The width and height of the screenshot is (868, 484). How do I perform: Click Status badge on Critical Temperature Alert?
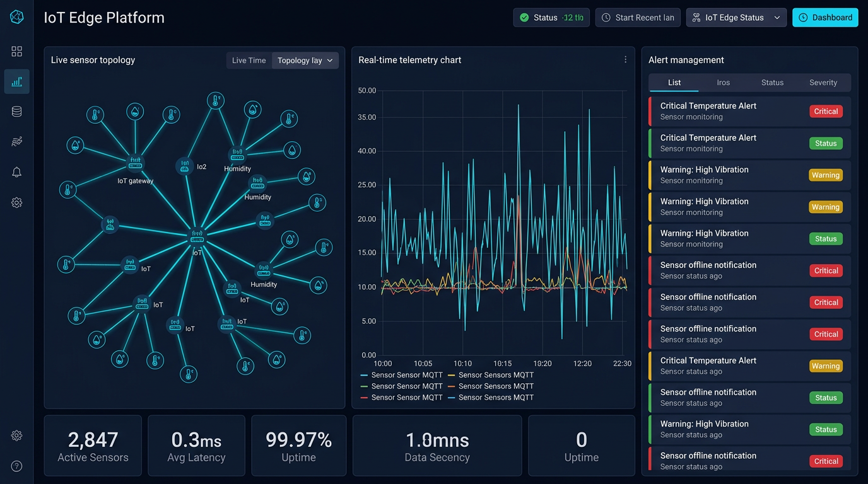click(x=826, y=143)
